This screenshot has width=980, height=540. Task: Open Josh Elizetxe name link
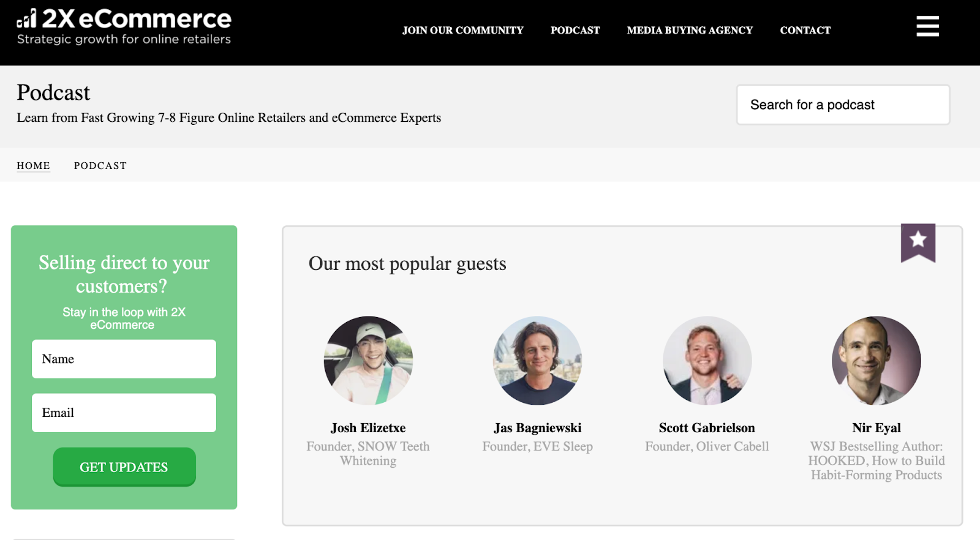click(x=368, y=428)
